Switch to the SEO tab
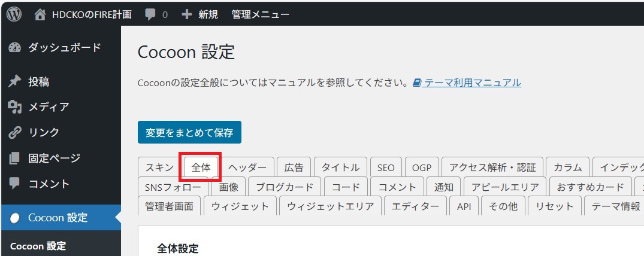644x256 pixels. pos(386,167)
